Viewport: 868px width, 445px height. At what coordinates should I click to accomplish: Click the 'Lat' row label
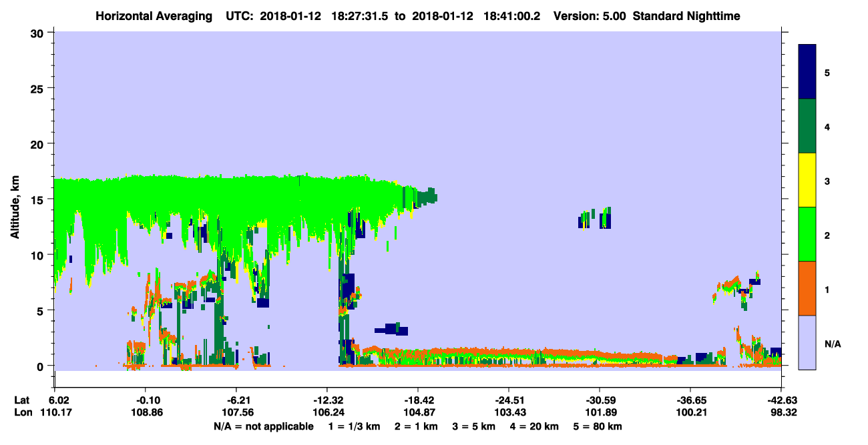[x=21, y=400]
